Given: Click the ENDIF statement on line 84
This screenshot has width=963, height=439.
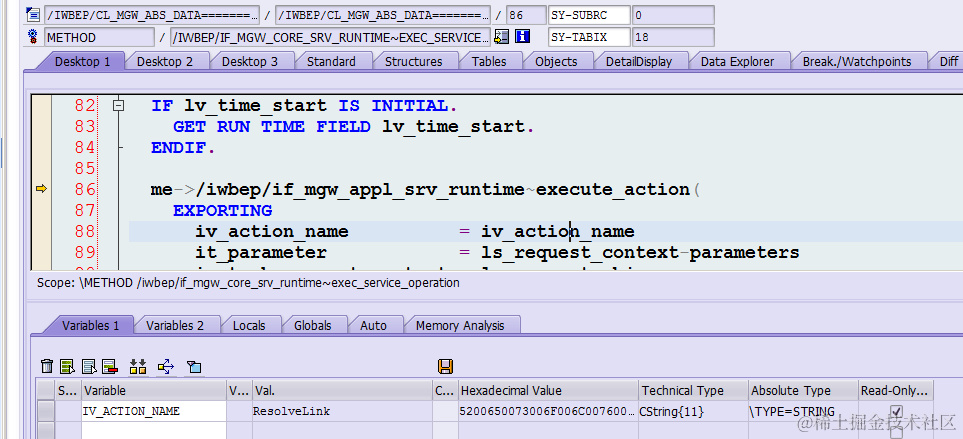Looking at the screenshot, I should pos(183,147).
